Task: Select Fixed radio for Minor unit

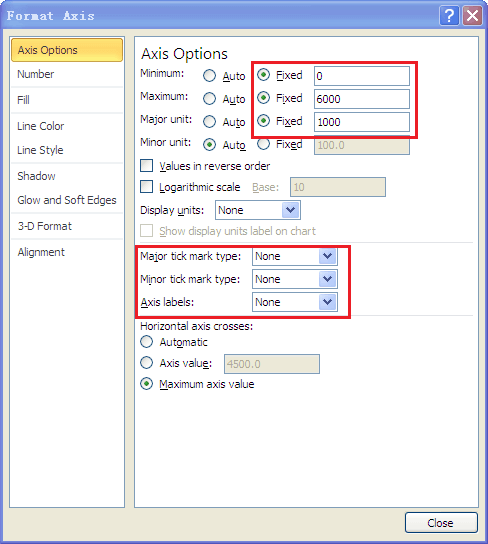Action: point(264,144)
